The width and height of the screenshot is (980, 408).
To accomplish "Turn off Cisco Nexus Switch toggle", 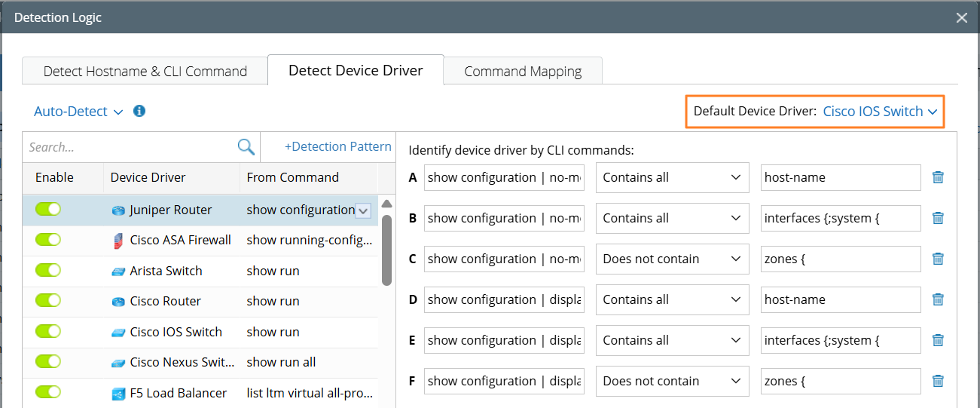I will click(48, 362).
